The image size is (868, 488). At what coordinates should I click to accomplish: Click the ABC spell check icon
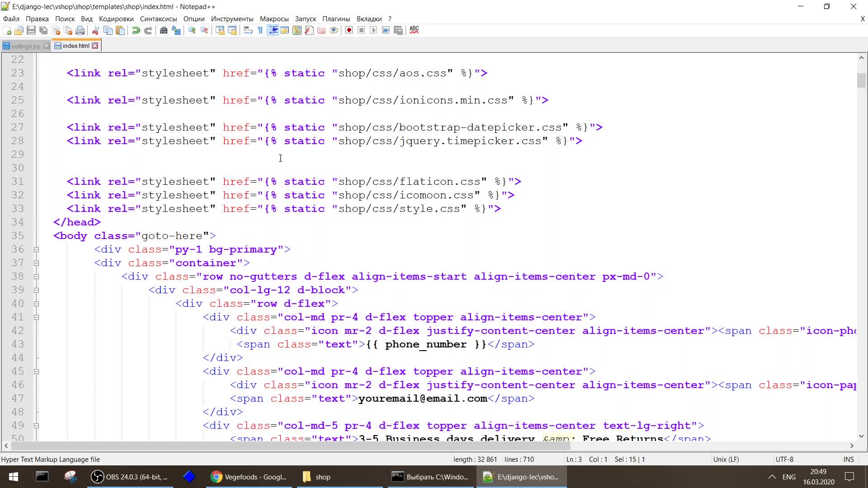click(414, 30)
